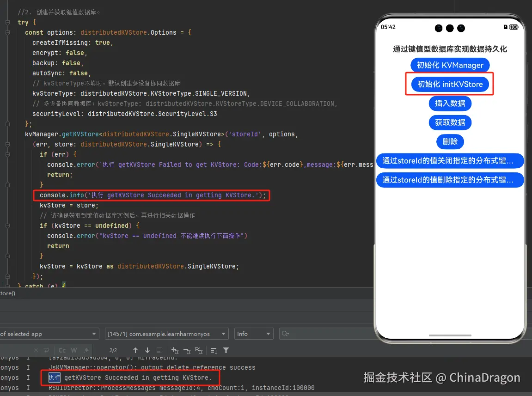
Task: Clear the search text X icon
Action: click(36, 350)
